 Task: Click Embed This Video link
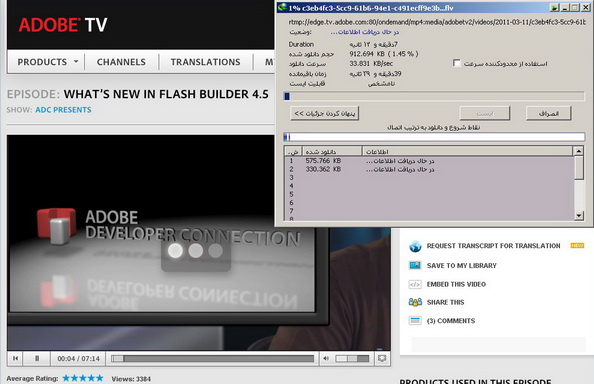pyautogui.click(x=456, y=284)
